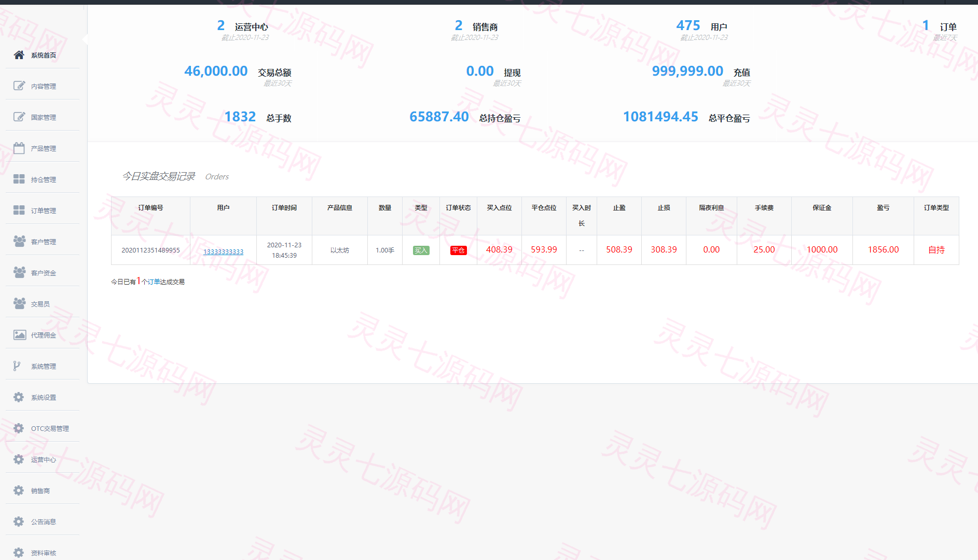The image size is (978, 560).
Task: Click order number 2020112351489955
Action: (x=150, y=250)
